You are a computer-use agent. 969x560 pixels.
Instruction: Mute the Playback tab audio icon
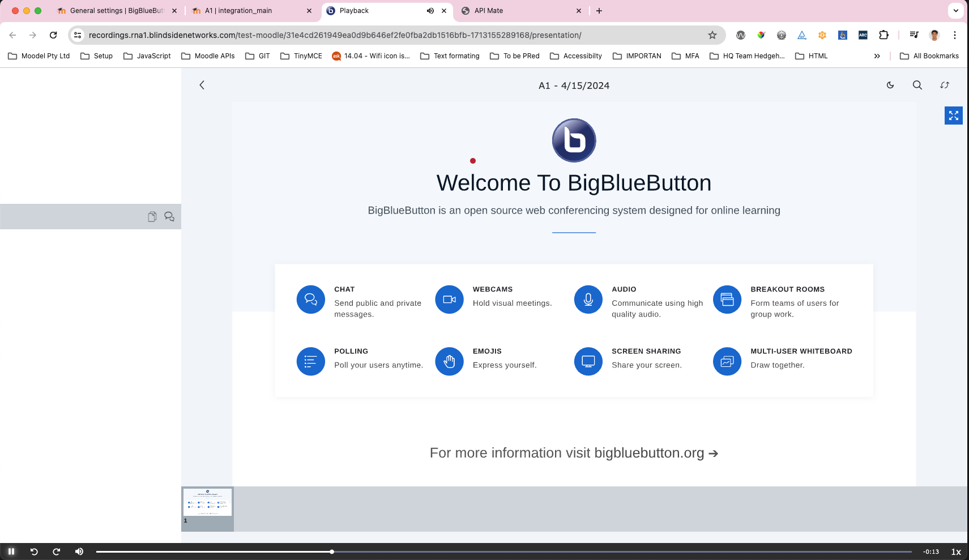[x=430, y=11]
